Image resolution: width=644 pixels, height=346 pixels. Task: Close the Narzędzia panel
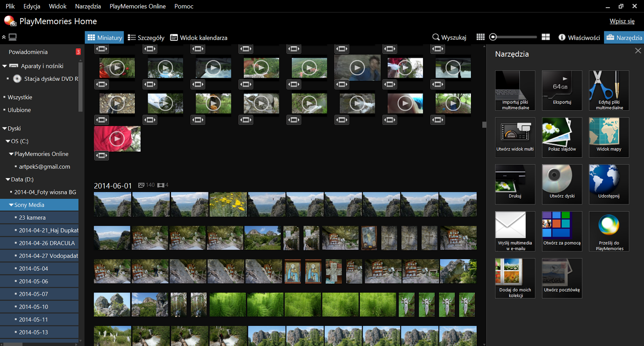[x=638, y=51]
